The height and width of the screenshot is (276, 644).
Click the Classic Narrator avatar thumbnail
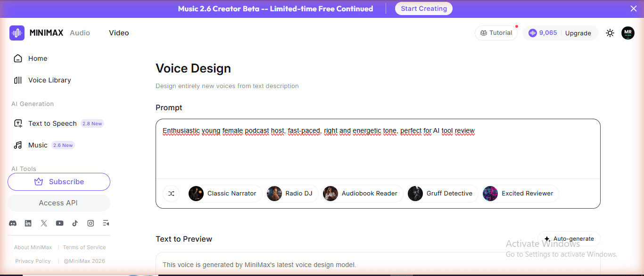[196, 194]
